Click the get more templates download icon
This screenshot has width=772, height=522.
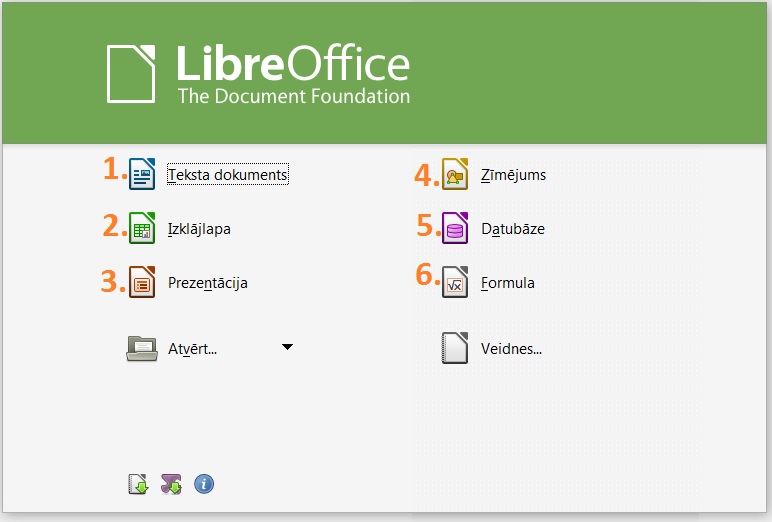(x=138, y=485)
